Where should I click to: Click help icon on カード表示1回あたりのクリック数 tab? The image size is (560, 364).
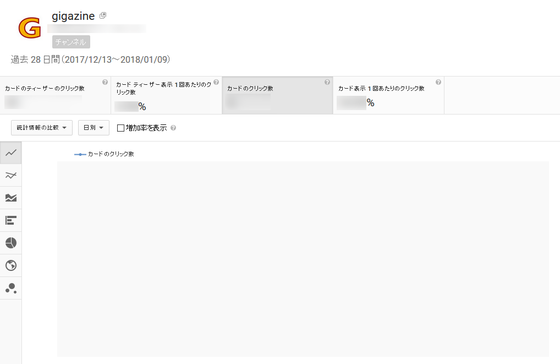438,82
